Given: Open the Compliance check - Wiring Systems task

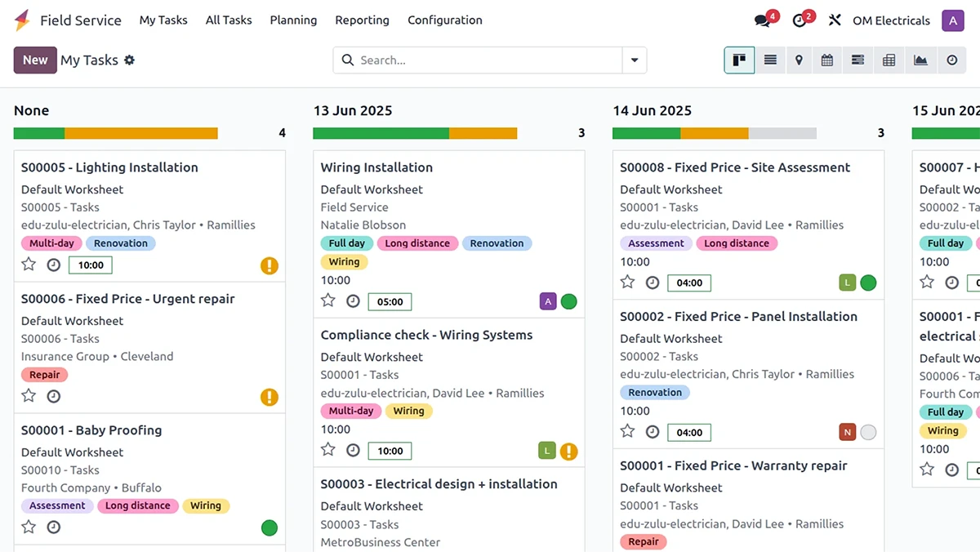Looking at the screenshot, I should coord(426,335).
